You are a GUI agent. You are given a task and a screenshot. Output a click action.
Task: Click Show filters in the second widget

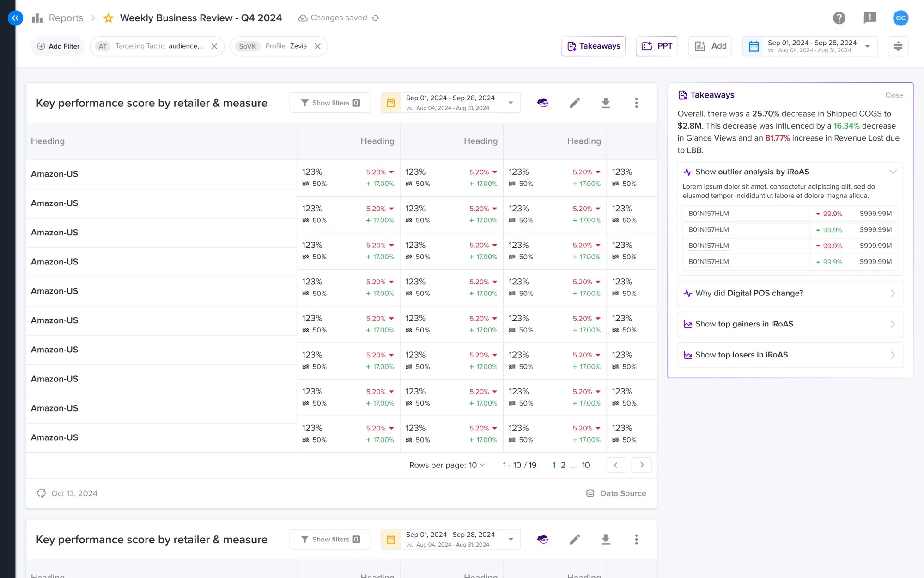[x=330, y=539]
